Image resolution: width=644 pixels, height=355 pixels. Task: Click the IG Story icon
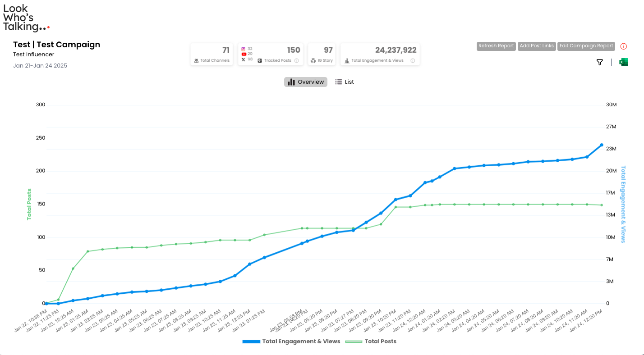click(x=313, y=60)
